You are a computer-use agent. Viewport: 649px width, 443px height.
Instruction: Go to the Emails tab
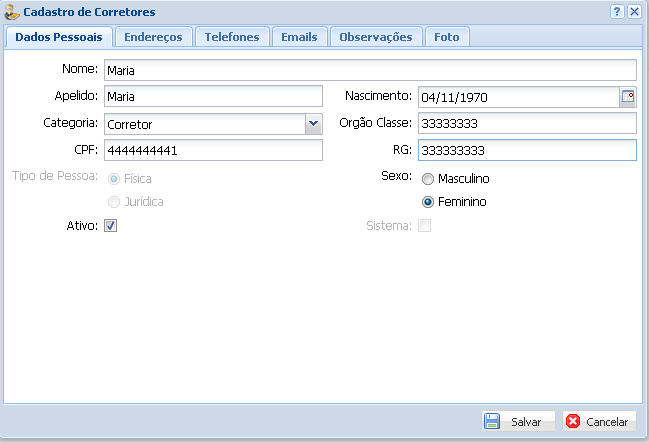299,37
